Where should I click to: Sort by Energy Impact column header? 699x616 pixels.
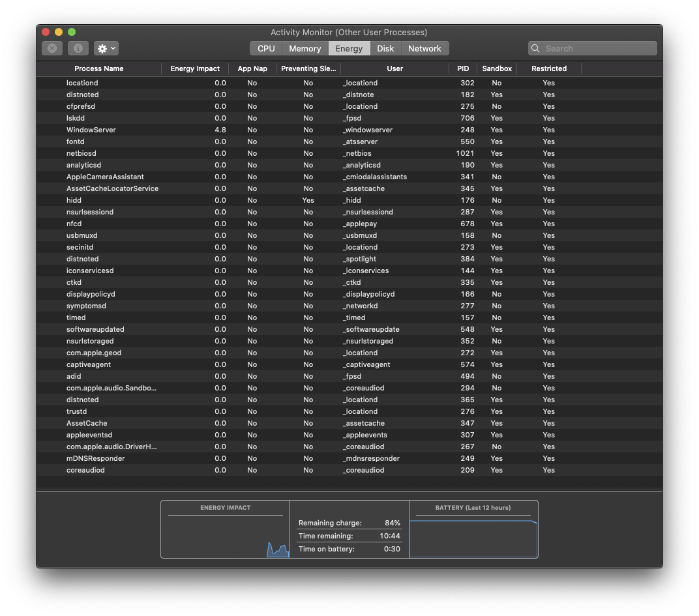195,68
